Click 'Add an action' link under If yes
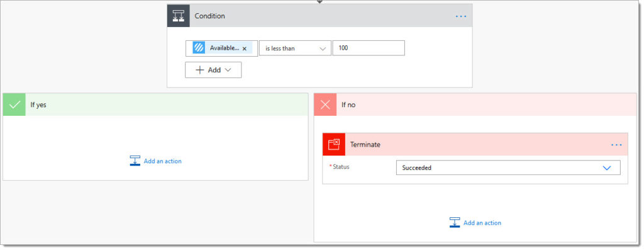Viewport: 644px width, 250px height. click(163, 161)
